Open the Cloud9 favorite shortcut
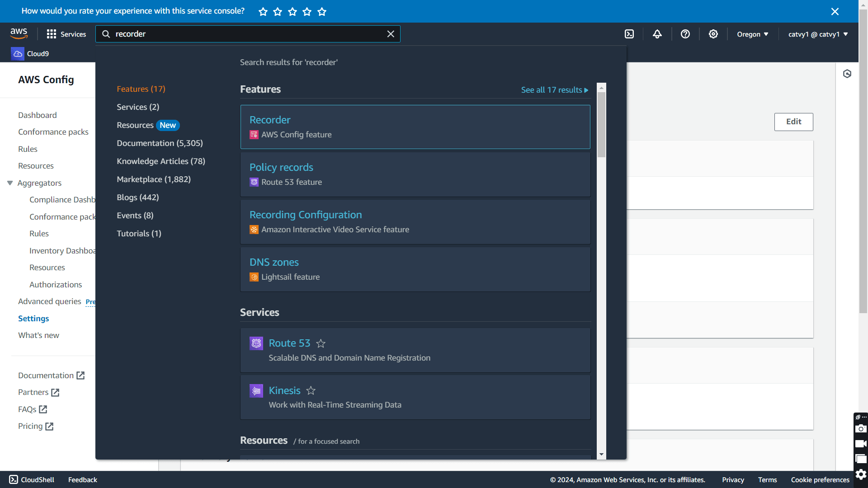868x488 pixels. pyautogui.click(x=30, y=53)
